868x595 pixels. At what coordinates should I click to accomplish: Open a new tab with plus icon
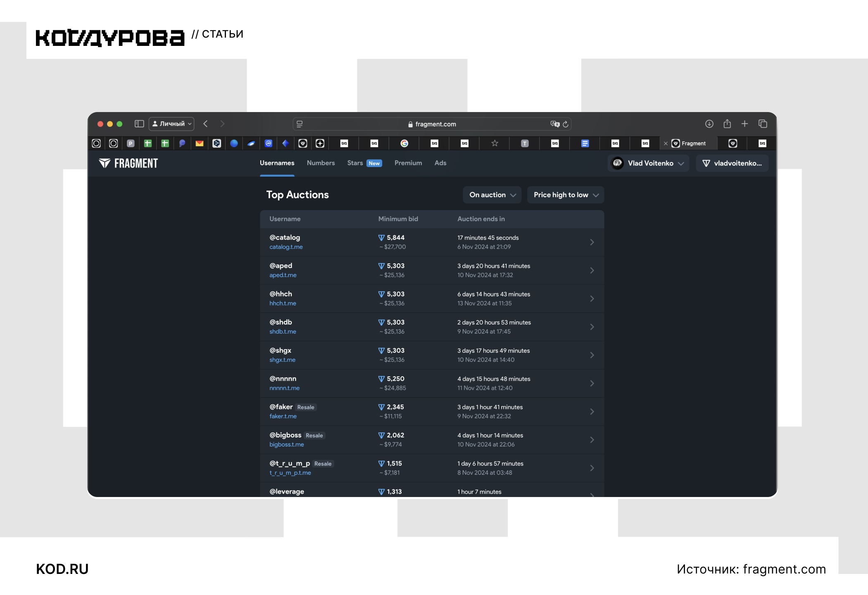pyautogui.click(x=744, y=124)
